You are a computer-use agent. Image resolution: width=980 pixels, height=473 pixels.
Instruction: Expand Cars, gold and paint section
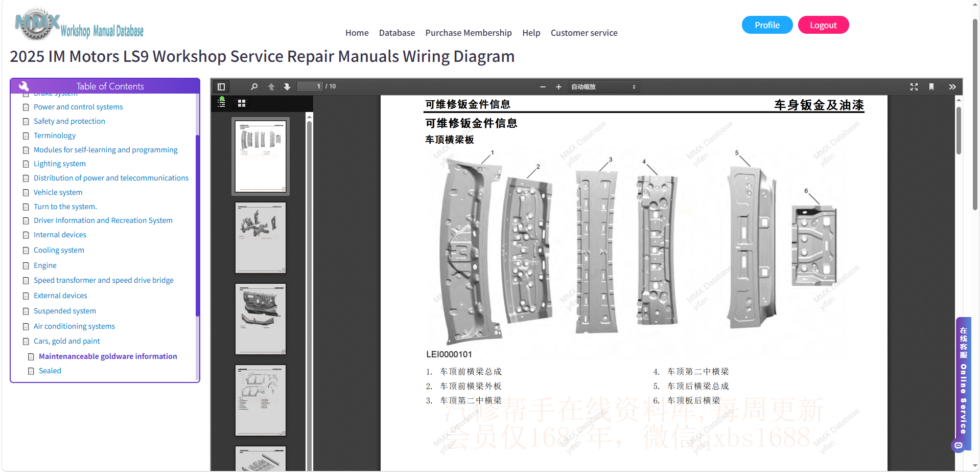tap(67, 341)
